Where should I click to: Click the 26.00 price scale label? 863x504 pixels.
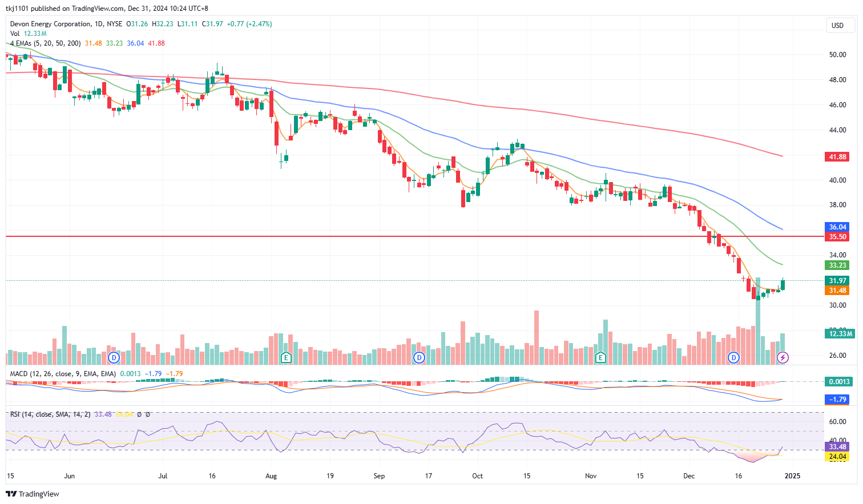point(838,356)
